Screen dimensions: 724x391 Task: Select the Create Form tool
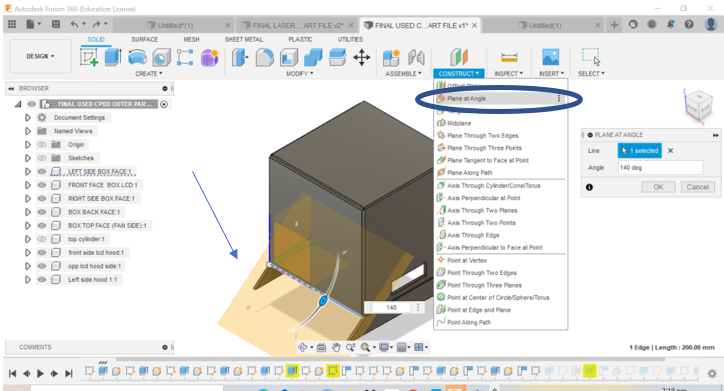pyautogui.click(x=209, y=58)
